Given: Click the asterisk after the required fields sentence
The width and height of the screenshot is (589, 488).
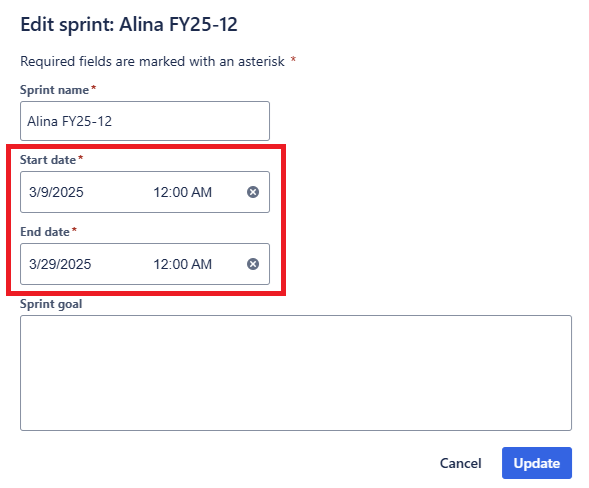Looking at the screenshot, I should pos(293,59).
